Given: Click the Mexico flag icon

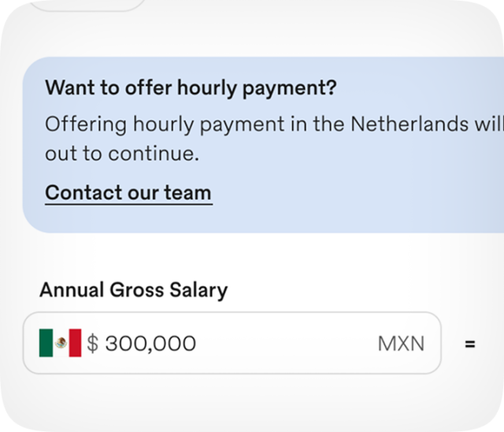Looking at the screenshot, I should point(60,343).
